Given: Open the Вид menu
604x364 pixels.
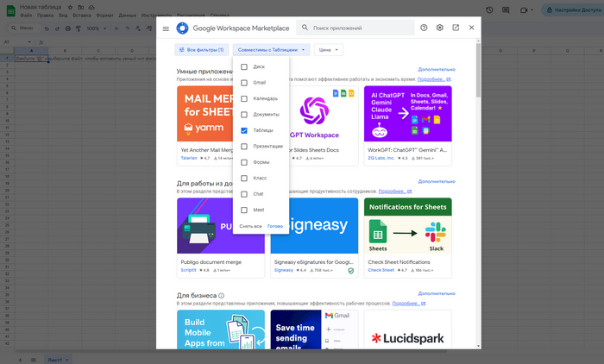Looking at the screenshot, I should point(63,16).
